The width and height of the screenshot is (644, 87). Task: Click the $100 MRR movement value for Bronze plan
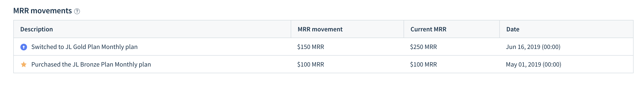click(x=311, y=64)
